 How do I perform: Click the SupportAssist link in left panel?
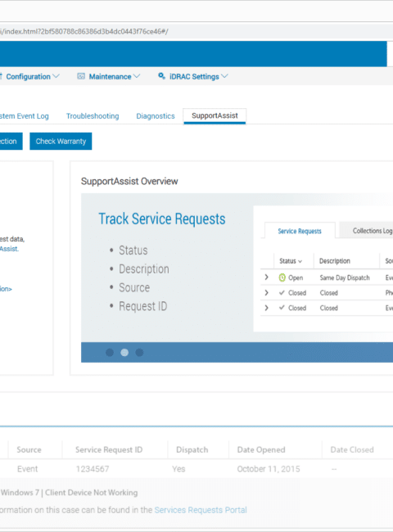coord(9,249)
